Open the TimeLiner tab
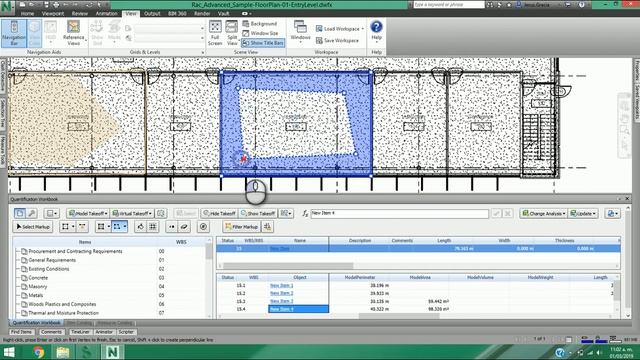 coord(80,332)
